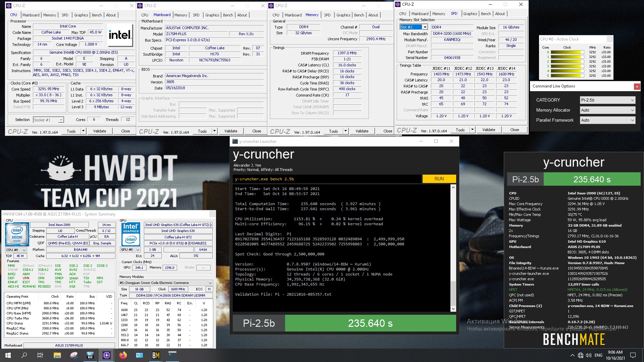Click the HWiNFO taskbar icon
This screenshot has height=362, width=644.
click(x=90, y=355)
